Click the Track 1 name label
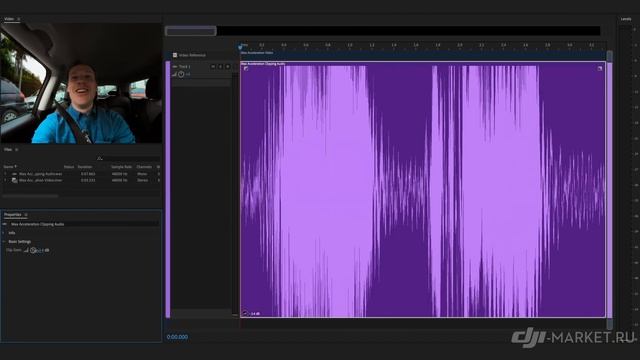This screenshot has width=640, height=360. point(184,67)
